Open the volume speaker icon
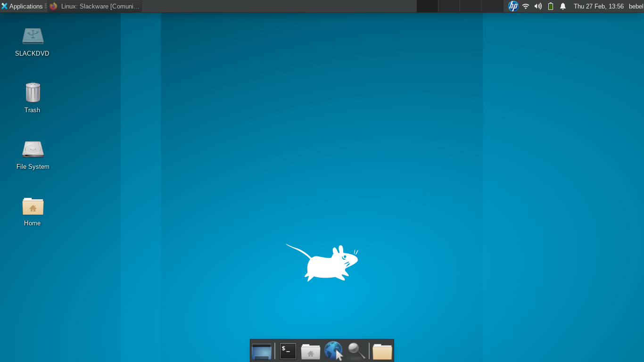The height and width of the screenshot is (362, 644). (538, 6)
